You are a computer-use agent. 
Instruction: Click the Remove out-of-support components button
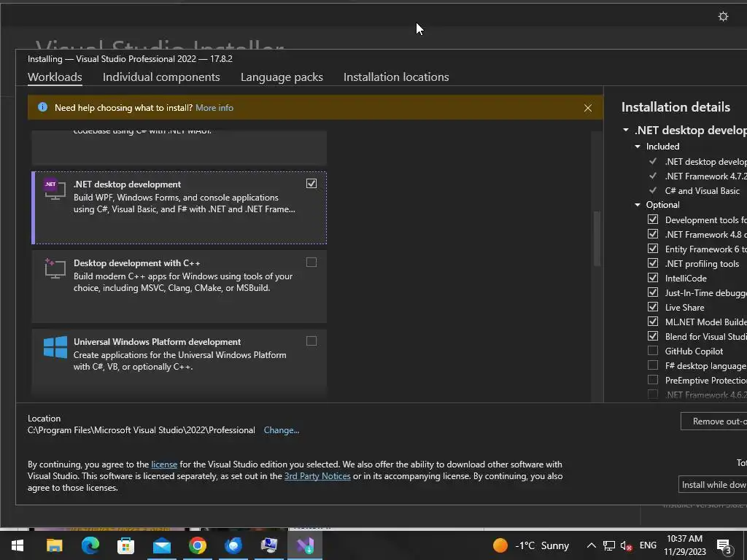coord(713,421)
